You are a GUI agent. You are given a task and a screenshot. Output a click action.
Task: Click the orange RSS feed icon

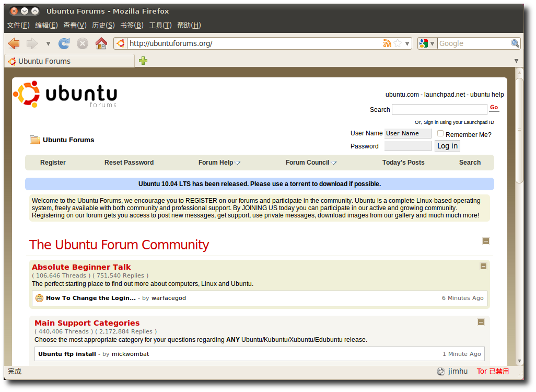pos(387,43)
